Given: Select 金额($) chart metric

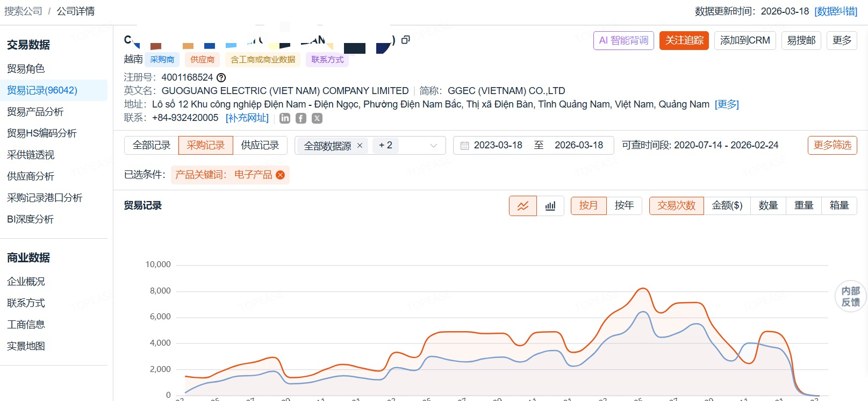Looking at the screenshot, I should point(727,206).
